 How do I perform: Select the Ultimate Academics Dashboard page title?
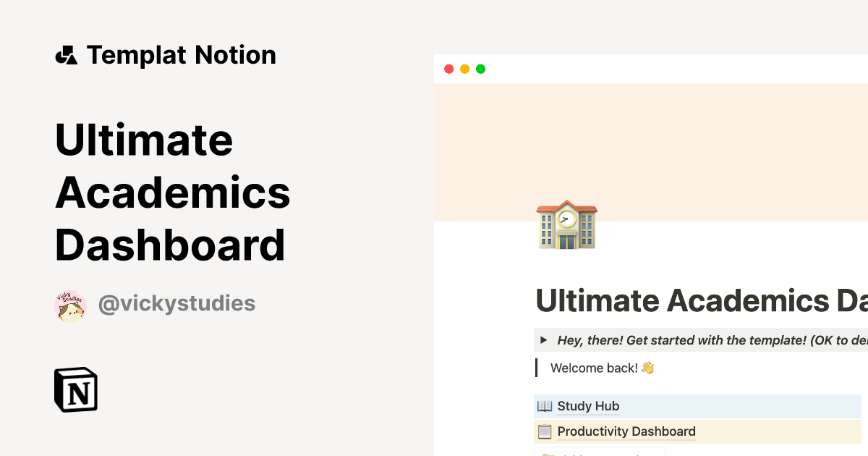click(x=694, y=300)
